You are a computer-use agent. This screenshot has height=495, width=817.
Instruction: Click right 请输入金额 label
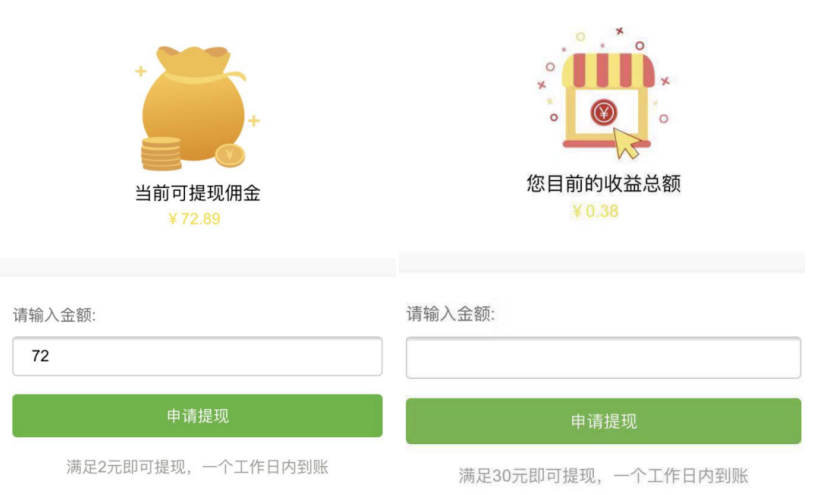tap(451, 314)
